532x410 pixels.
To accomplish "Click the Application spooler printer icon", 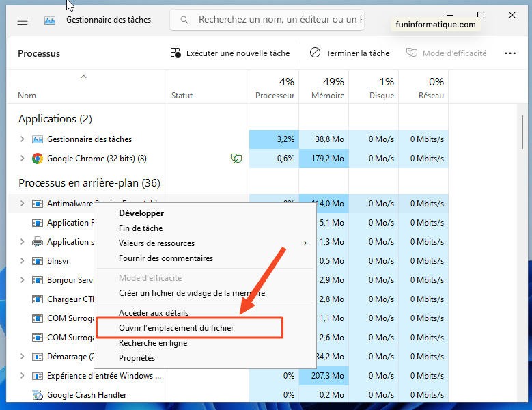I will 38,242.
